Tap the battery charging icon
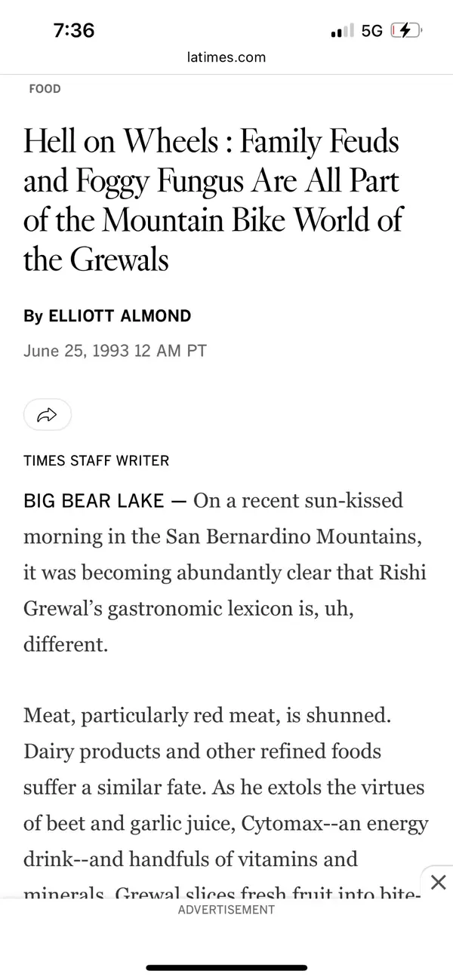 click(x=406, y=30)
